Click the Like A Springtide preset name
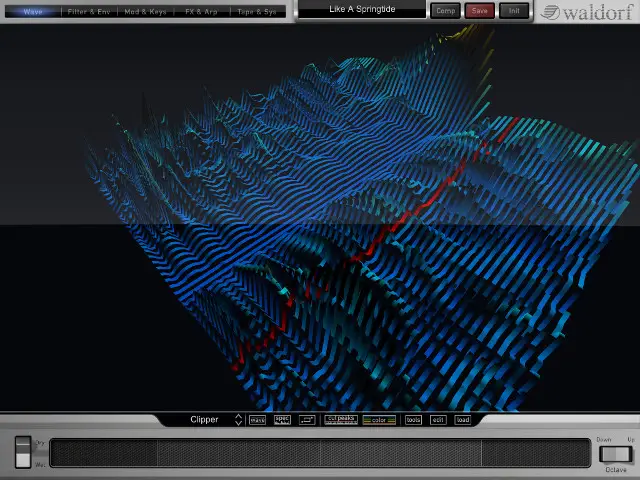Viewport: 640px width, 480px height. coord(362,10)
